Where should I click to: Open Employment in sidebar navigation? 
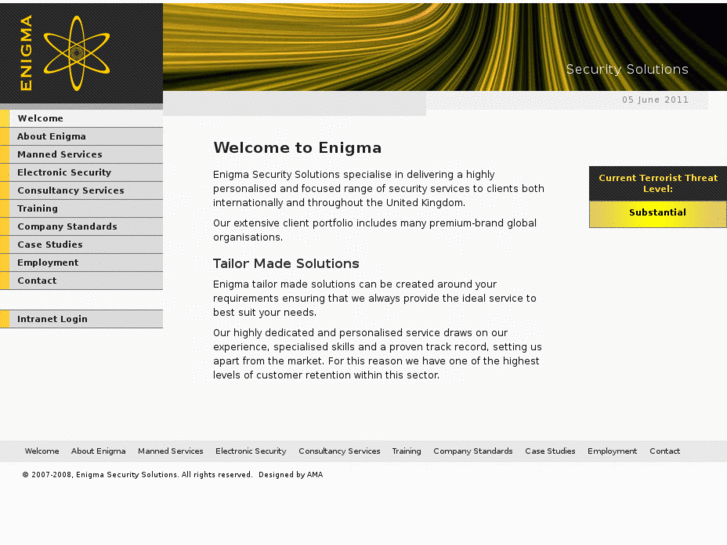tap(47, 262)
